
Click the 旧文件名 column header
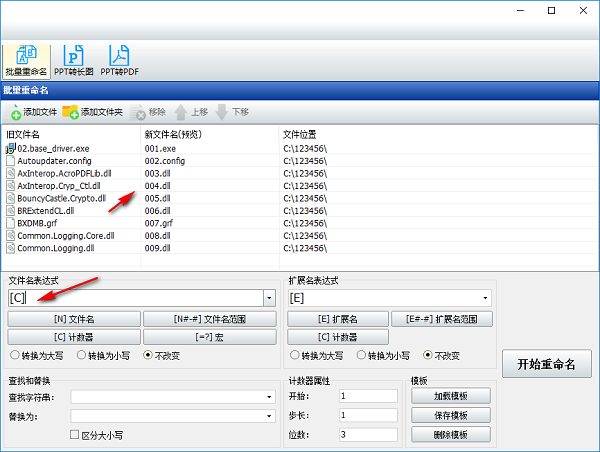click(x=24, y=134)
